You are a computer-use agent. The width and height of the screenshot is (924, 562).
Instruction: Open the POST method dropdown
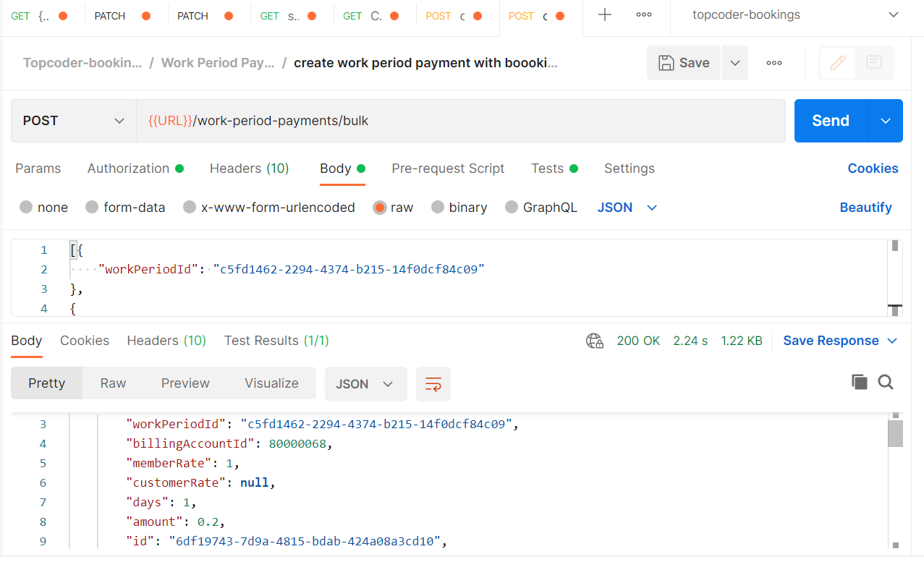[72, 120]
